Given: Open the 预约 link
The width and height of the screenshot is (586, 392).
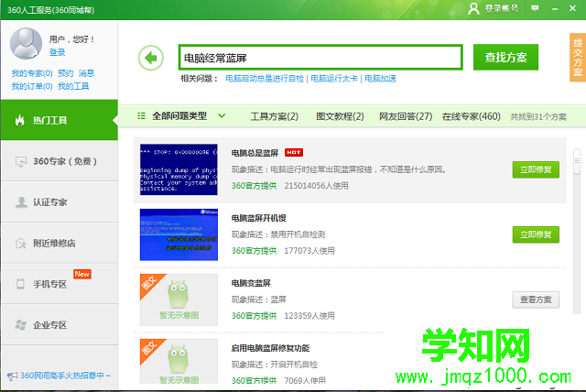Looking at the screenshot, I should 65,73.
